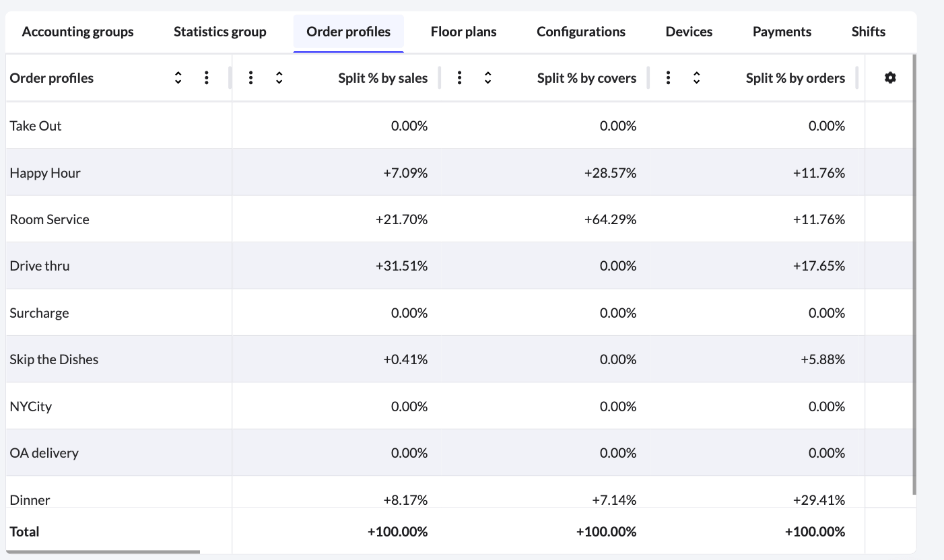Toggle sorting on Split % by orders
The width and height of the screenshot is (944, 560).
(696, 77)
